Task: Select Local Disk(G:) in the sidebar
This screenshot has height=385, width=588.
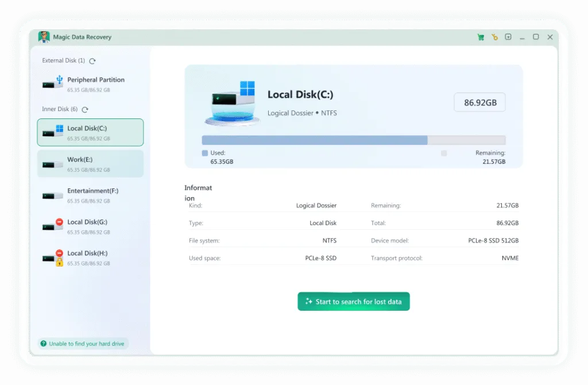Action: point(90,226)
